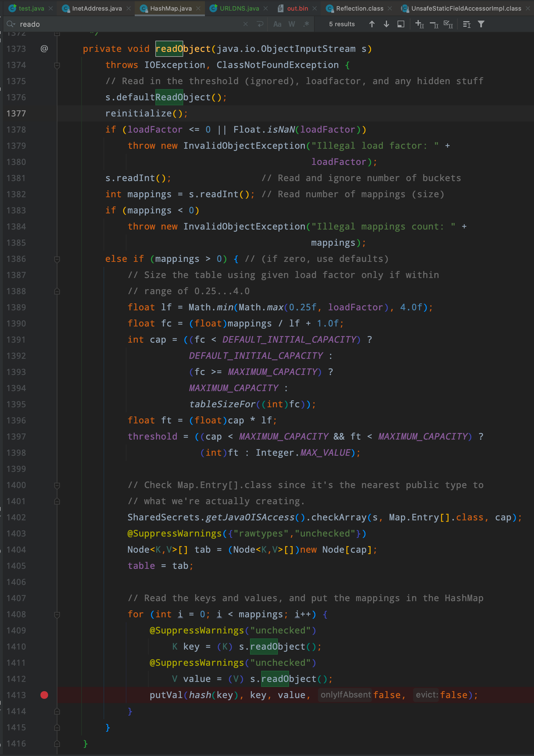This screenshot has width=534, height=756.
Task: Click the red breakpoint on line 1413
Action: click(45, 695)
